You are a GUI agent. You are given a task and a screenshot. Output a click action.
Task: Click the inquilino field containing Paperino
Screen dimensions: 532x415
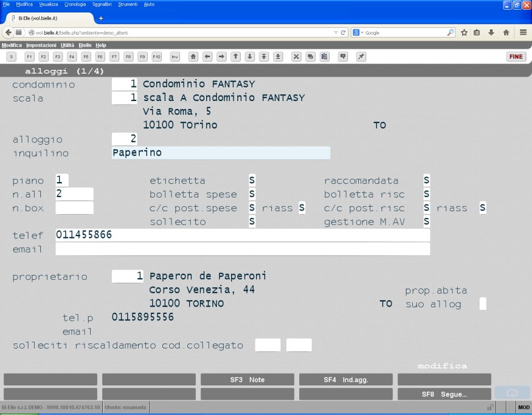point(221,153)
